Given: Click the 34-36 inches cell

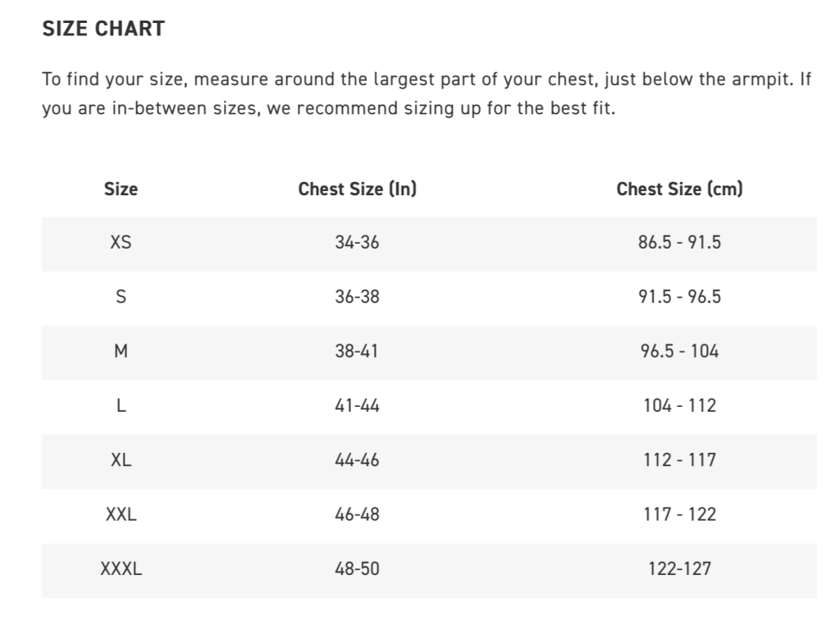Looking at the screenshot, I should pyautogui.click(x=357, y=243).
